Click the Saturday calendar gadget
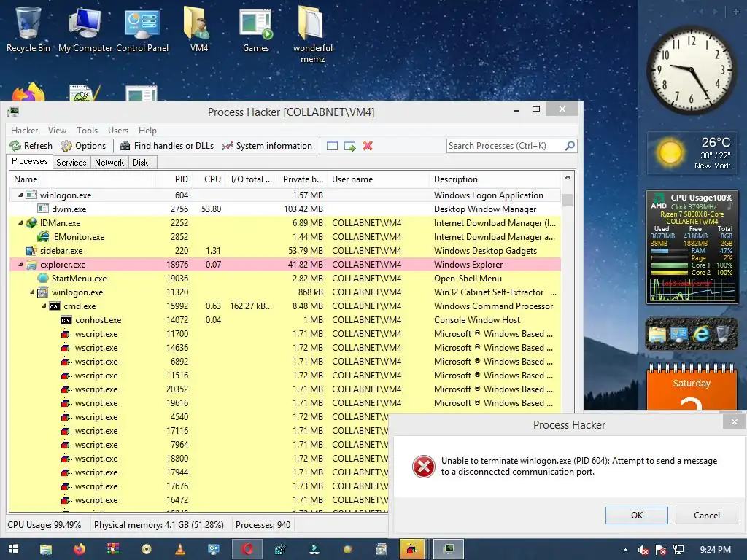Image resolution: width=747 pixels, height=560 pixels. tap(692, 386)
